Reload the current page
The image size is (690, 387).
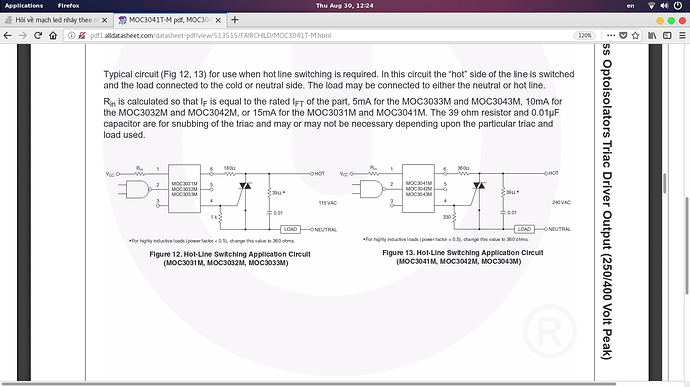(x=38, y=36)
